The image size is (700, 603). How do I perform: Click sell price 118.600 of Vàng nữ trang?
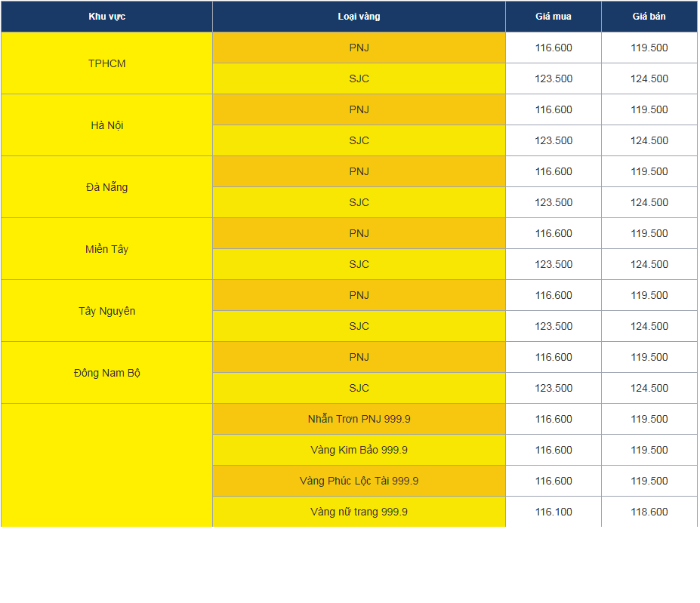coord(649,512)
